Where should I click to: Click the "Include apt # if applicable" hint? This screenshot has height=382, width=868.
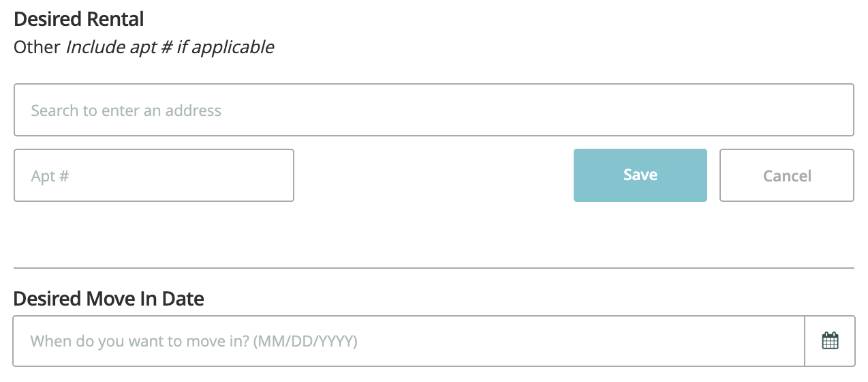tap(170, 48)
